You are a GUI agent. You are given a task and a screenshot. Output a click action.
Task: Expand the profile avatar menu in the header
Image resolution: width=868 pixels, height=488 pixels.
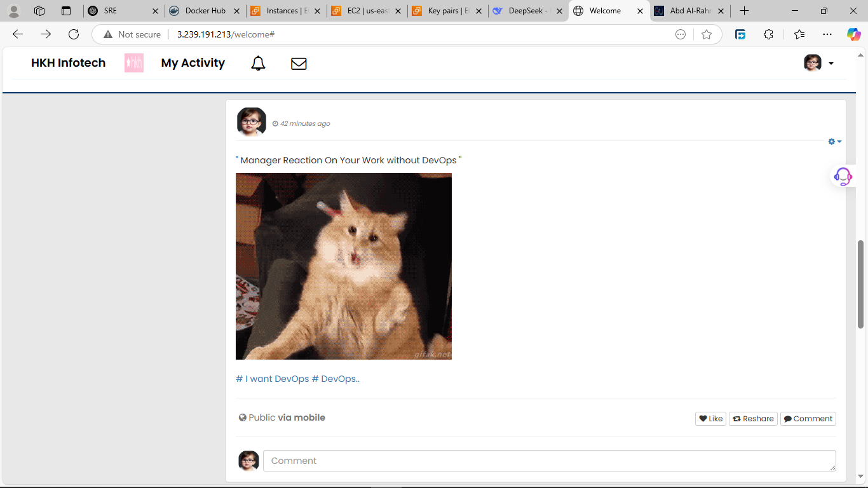(818, 63)
